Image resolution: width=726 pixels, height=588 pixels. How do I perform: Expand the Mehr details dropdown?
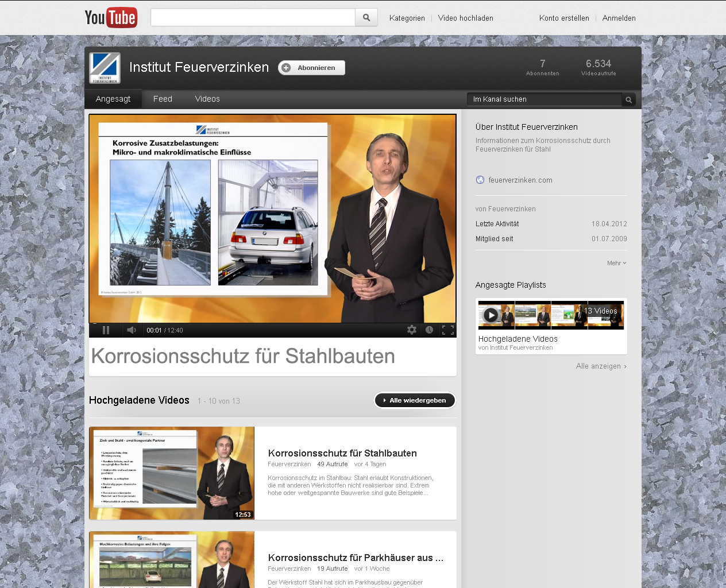[x=617, y=263]
